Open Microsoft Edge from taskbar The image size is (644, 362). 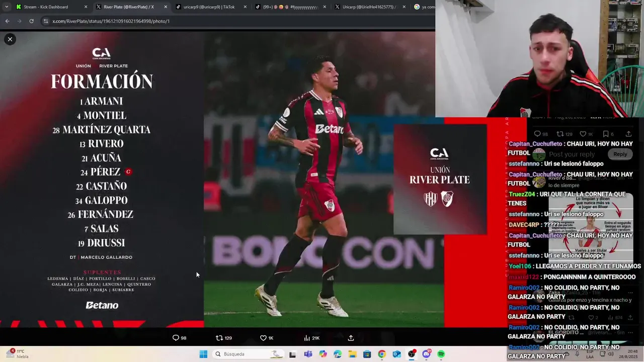(x=338, y=354)
